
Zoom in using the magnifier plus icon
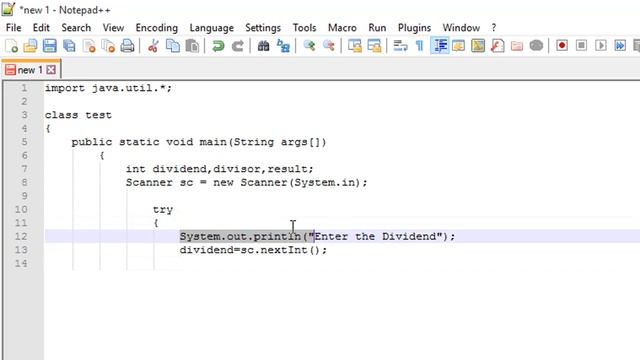pyautogui.click(x=309, y=46)
